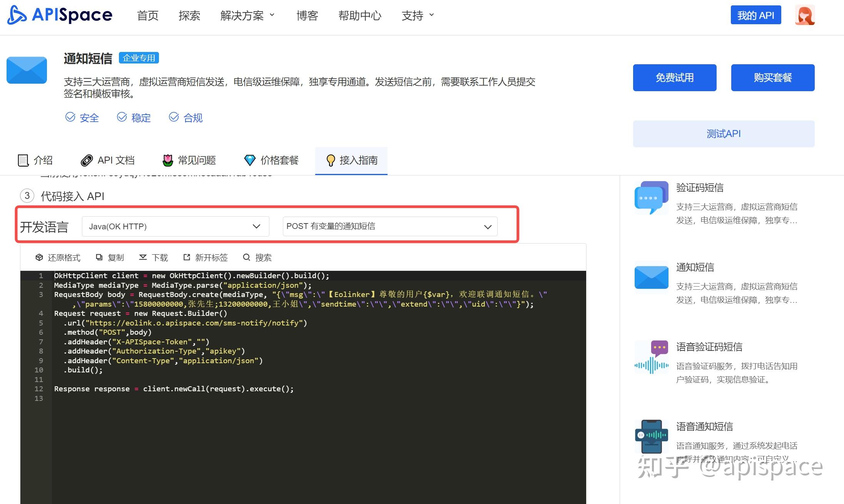
Task: Click the APISpace logo
Action: [59, 15]
